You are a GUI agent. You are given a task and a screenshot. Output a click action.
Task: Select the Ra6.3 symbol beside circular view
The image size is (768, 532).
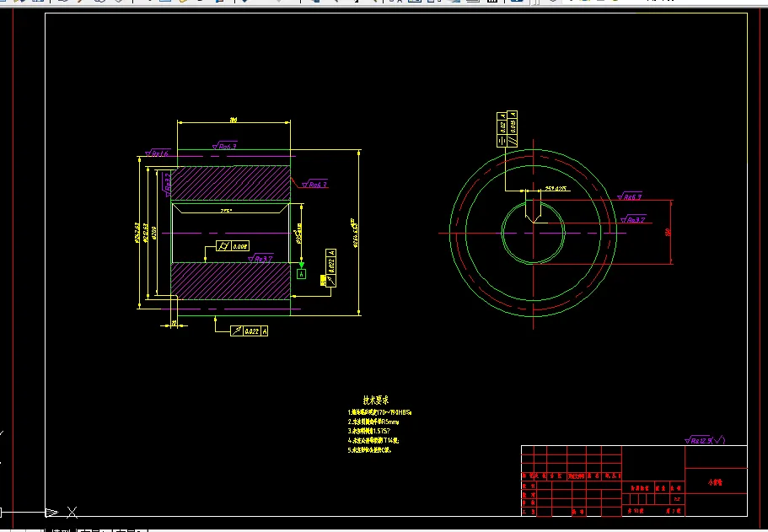pos(630,196)
